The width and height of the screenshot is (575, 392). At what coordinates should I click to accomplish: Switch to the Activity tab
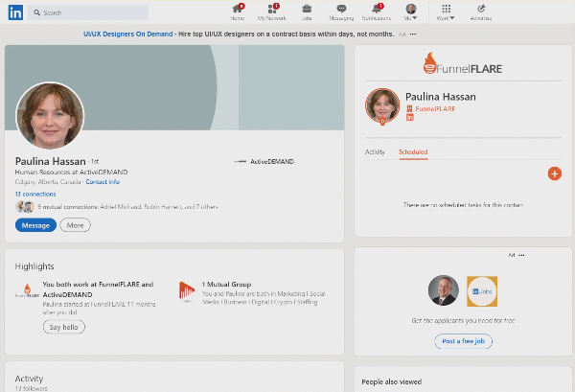(375, 151)
